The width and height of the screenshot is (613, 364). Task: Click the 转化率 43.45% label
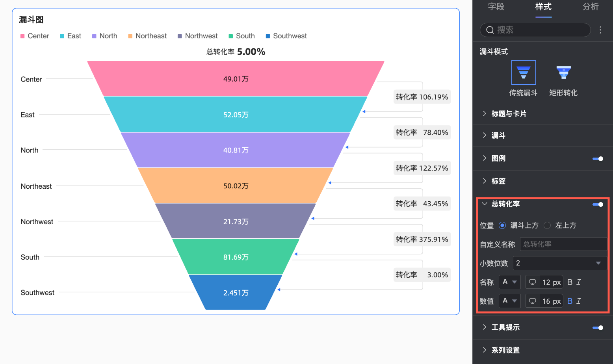(422, 204)
